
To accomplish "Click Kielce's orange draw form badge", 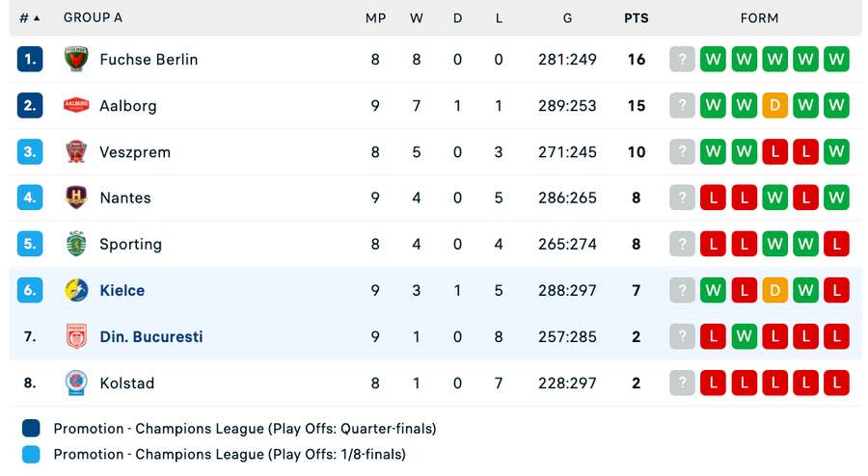I will click(775, 290).
